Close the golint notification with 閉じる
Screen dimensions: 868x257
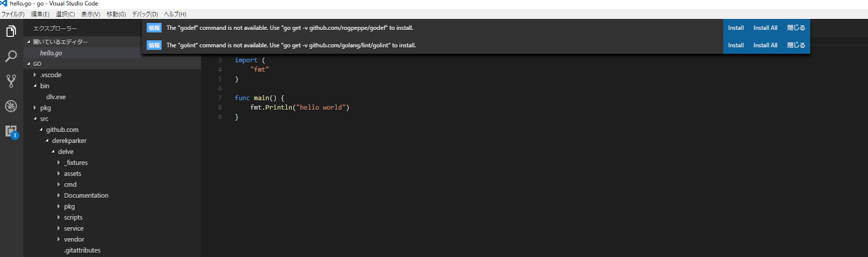pos(796,45)
